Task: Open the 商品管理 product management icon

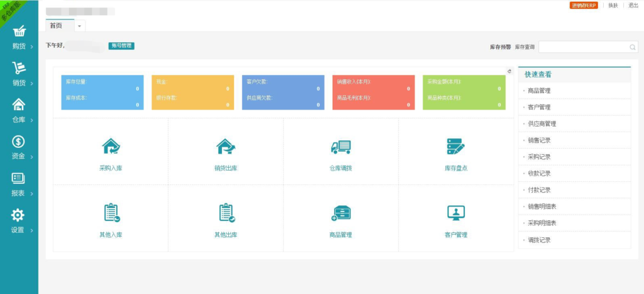Action: pyautogui.click(x=340, y=213)
